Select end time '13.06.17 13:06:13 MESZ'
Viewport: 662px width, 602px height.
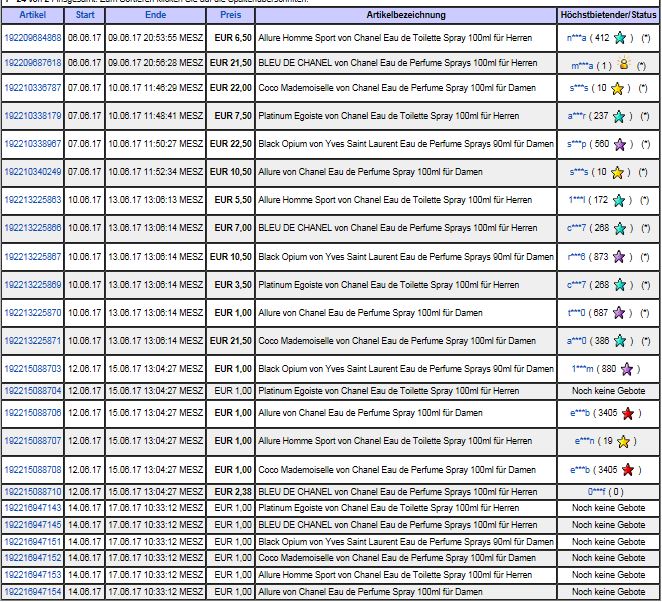point(155,200)
